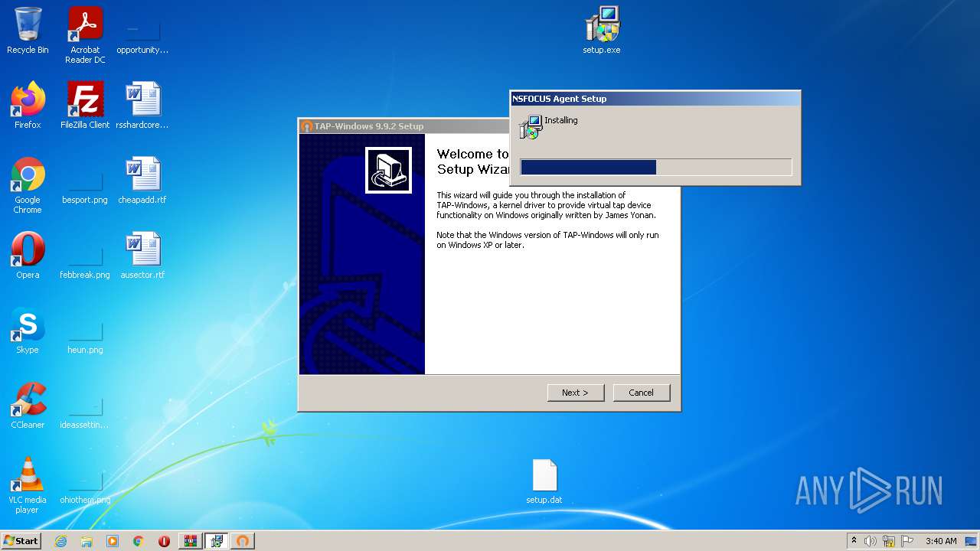Click the TAP-Windows 9.9.2 Setup title bar

point(404,126)
